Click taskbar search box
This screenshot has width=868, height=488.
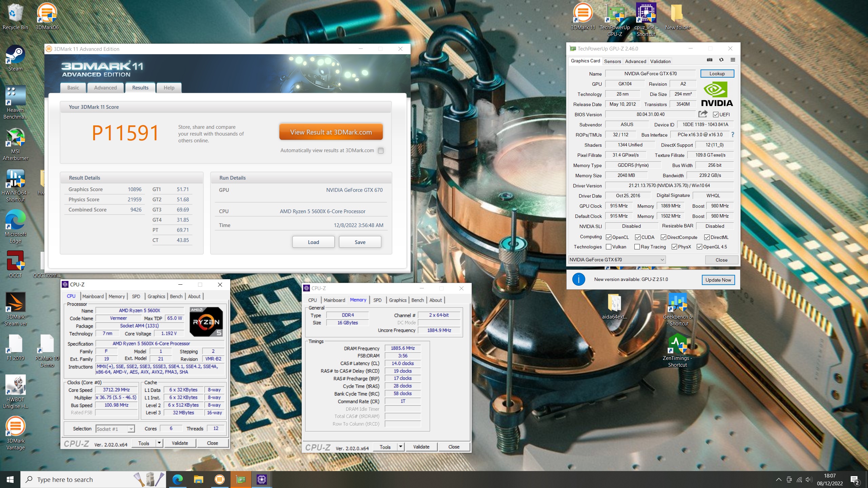93,480
